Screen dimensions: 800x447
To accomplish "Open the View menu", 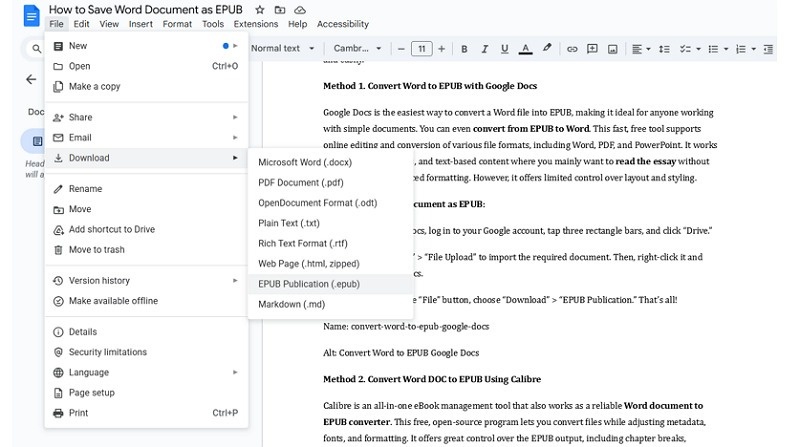I will click(x=109, y=24).
